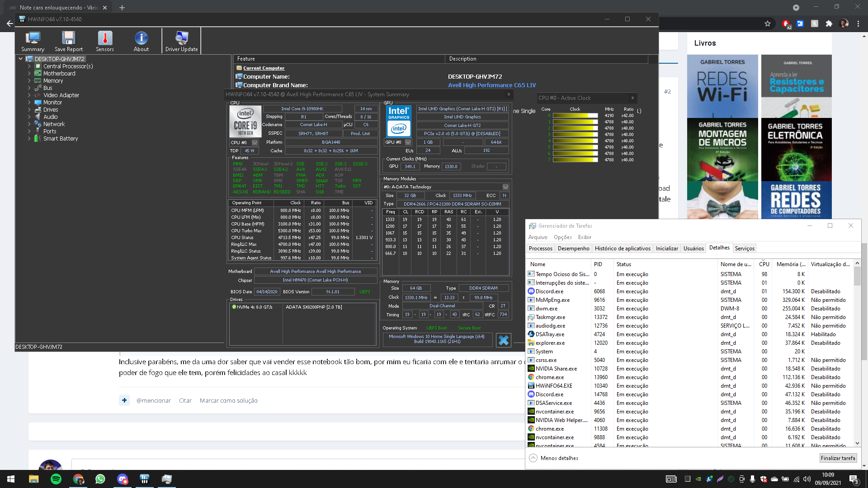Click the Core 0 clock bar
Screen dimensions: 868x488
[x=575, y=116]
